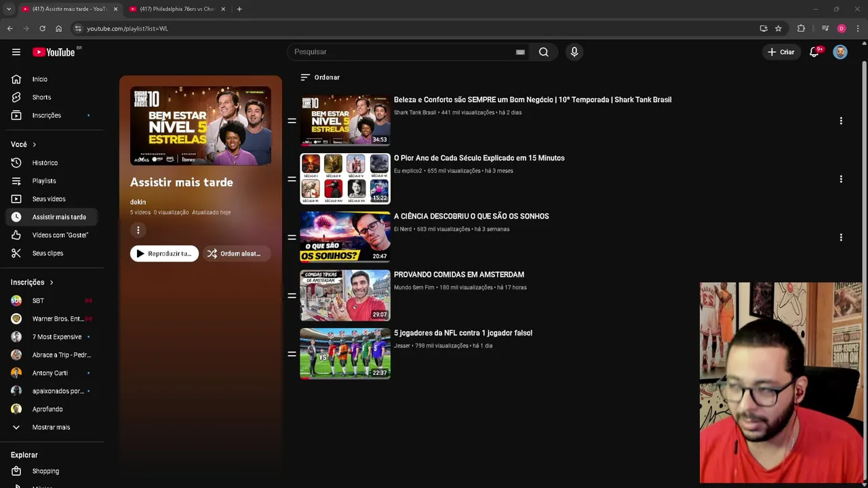Viewport: 868px width, 488px height.
Task: Click Jesser channel name
Action: point(402,346)
